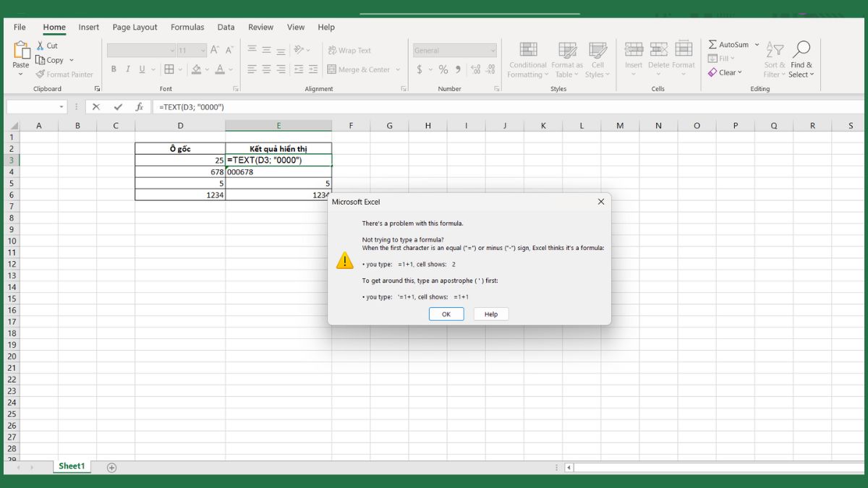Cancel formula entry with X icon

click(96, 107)
